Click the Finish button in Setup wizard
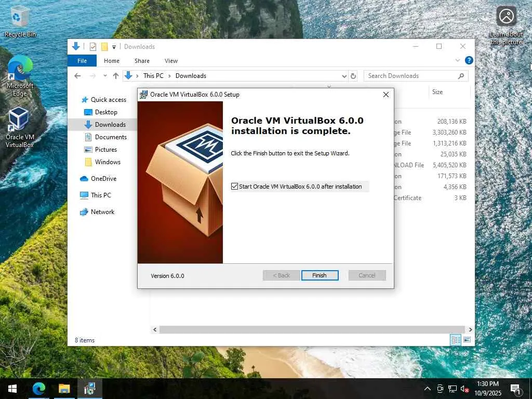 point(320,275)
